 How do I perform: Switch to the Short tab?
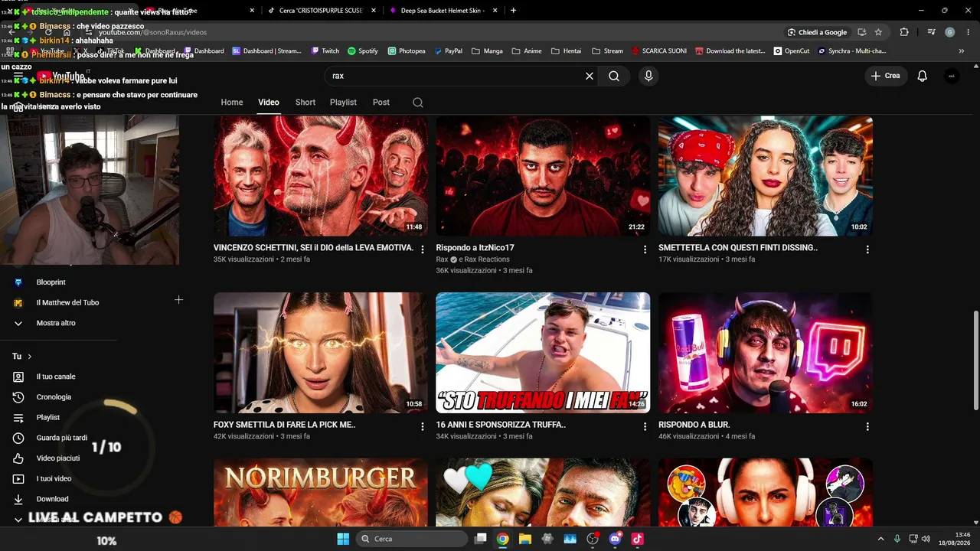(305, 103)
